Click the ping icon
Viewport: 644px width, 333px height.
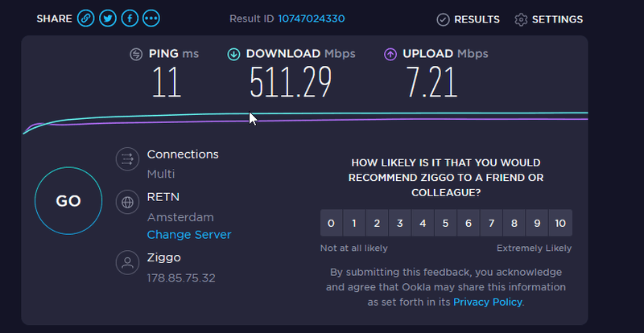click(137, 54)
